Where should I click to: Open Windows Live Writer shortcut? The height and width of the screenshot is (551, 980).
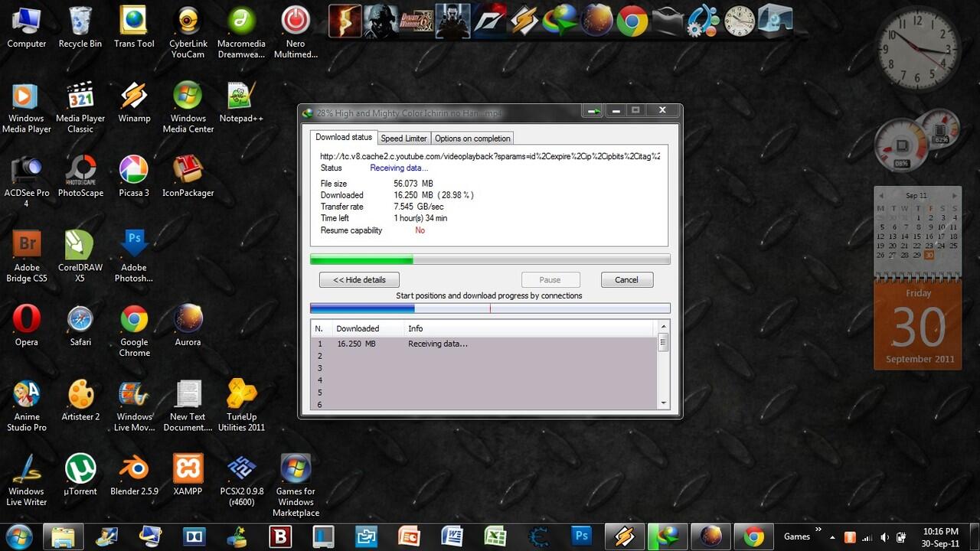pyautogui.click(x=27, y=480)
